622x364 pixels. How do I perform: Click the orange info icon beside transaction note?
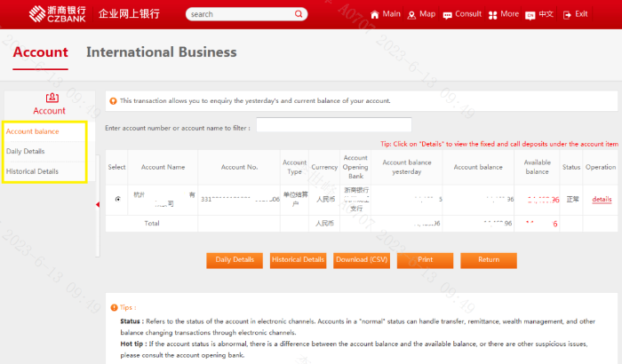point(113,101)
